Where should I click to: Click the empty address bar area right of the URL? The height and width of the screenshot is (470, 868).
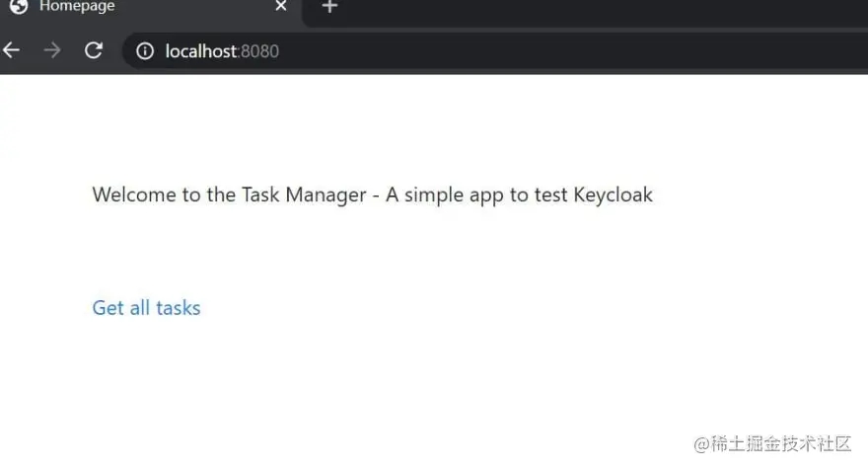click(570, 51)
